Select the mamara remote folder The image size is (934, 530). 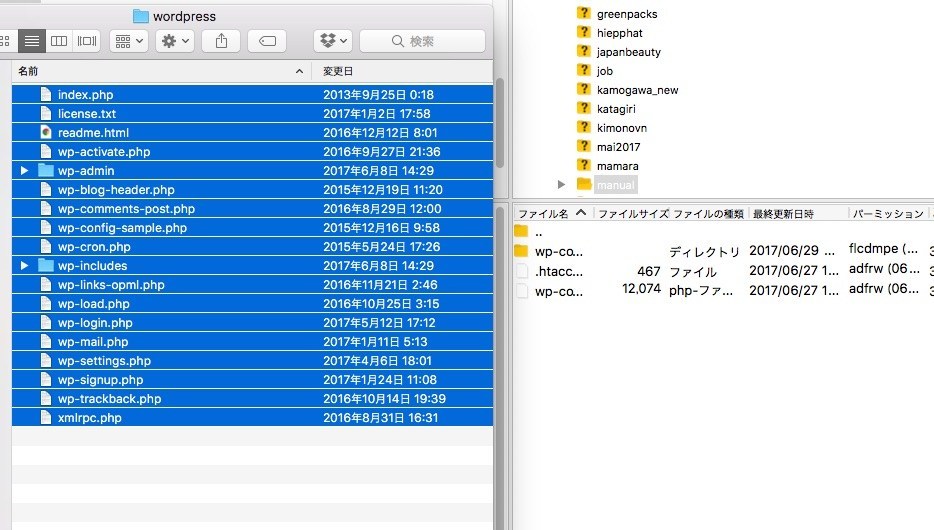point(617,166)
